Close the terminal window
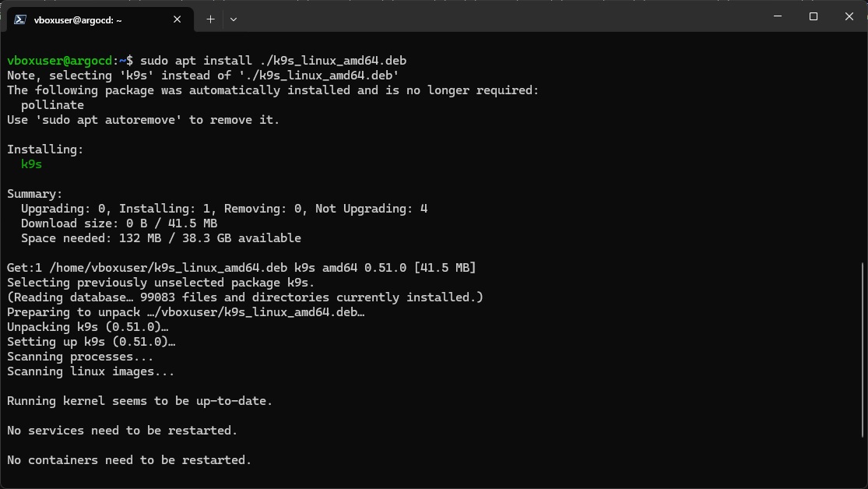The height and width of the screenshot is (489, 868). click(849, 16)
